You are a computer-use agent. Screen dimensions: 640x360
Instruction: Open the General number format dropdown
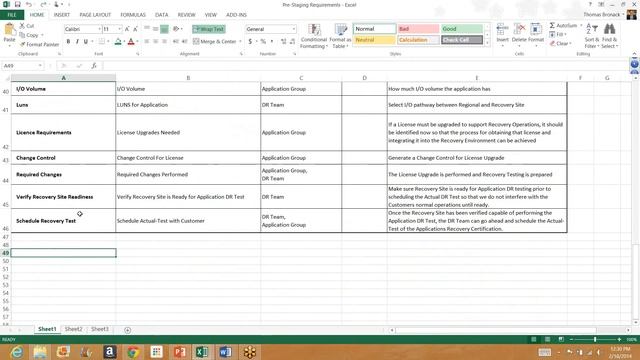[293, 29]
